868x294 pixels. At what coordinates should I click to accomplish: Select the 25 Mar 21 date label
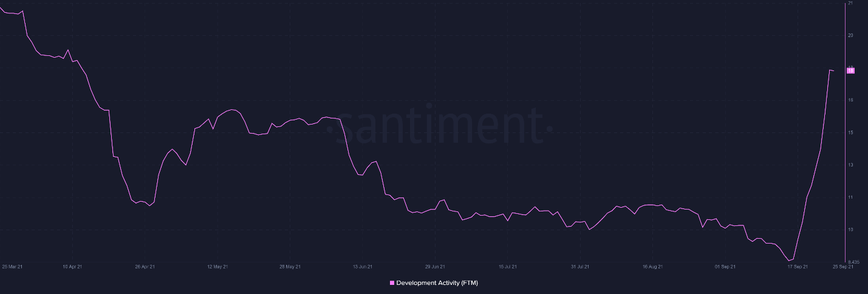(x=12, y=267)
